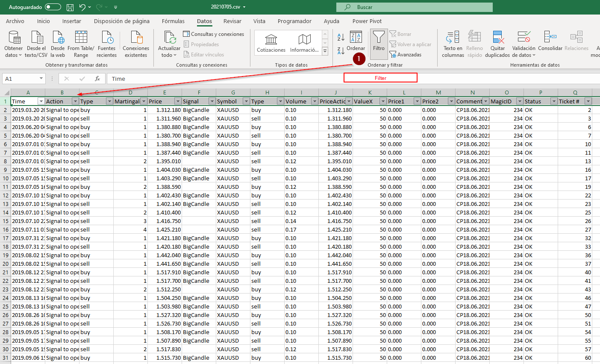The width and height of the screenshot is (600, 364).
Task: Open the Volume column filter dropdown
Action: [x=315, y=101]
